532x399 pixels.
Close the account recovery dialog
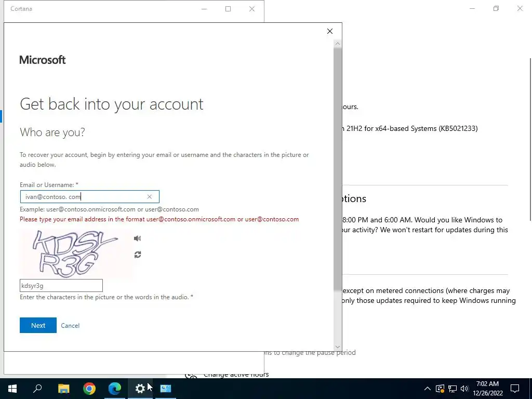(330, 31)
